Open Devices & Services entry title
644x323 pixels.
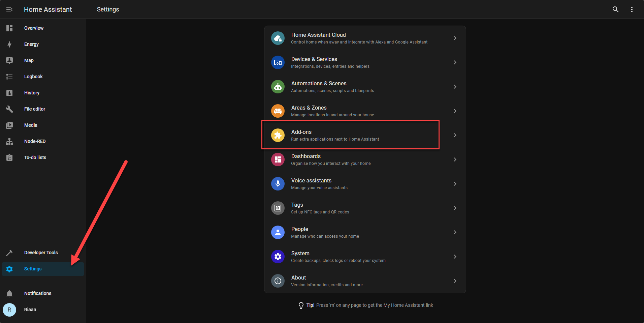[314, 59]
